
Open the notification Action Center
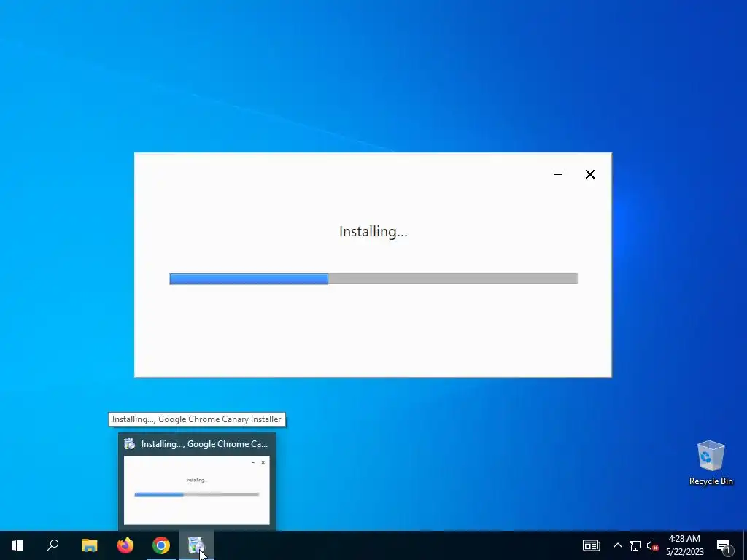pyautogui.click(x=724, y=545)
